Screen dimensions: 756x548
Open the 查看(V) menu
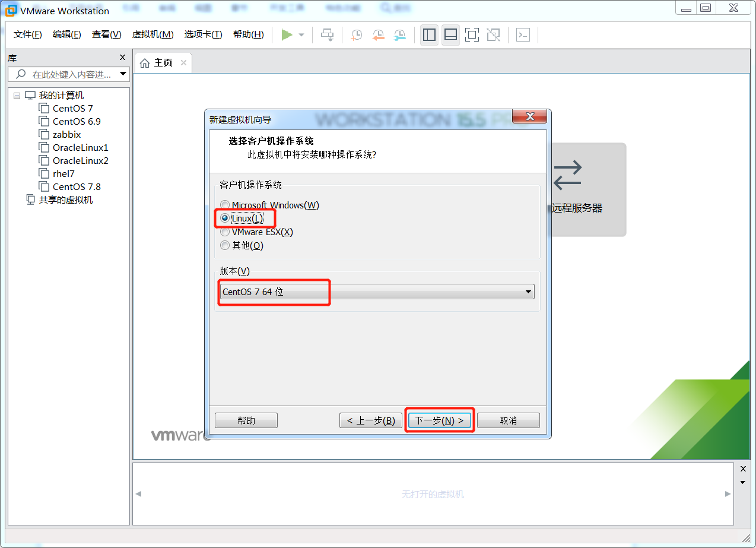(107, 34)
